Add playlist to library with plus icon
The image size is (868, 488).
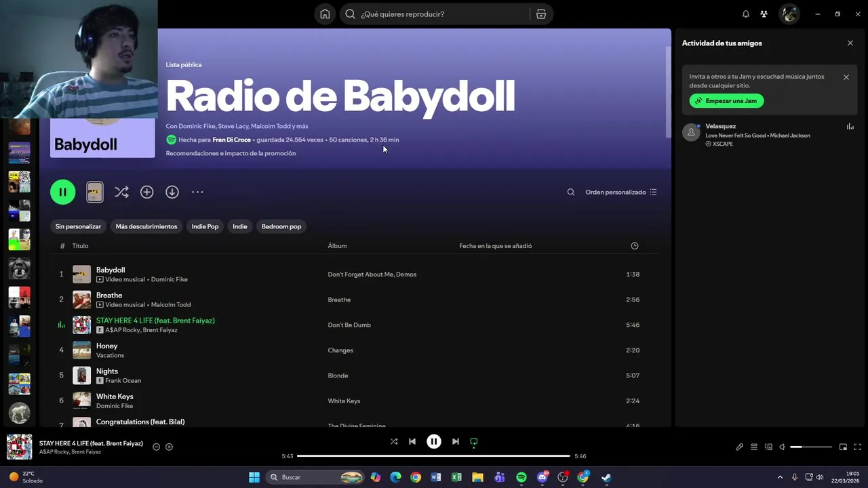146,192
